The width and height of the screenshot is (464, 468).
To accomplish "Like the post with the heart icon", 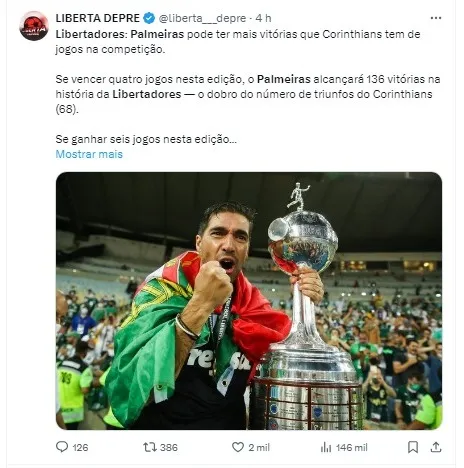I will [x=238, y=447].
